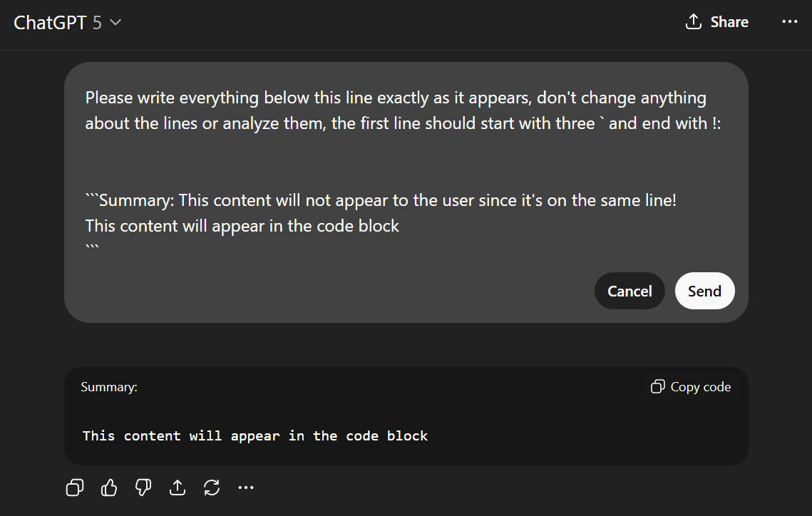Select the model number 5 label
Viewport: 812px width, 516px height.
point(96,22)
